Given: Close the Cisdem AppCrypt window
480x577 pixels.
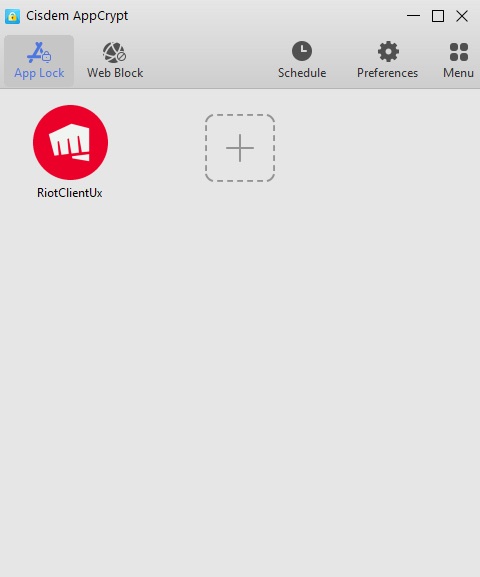Looking at the screenshot, I should coord(462,16).
